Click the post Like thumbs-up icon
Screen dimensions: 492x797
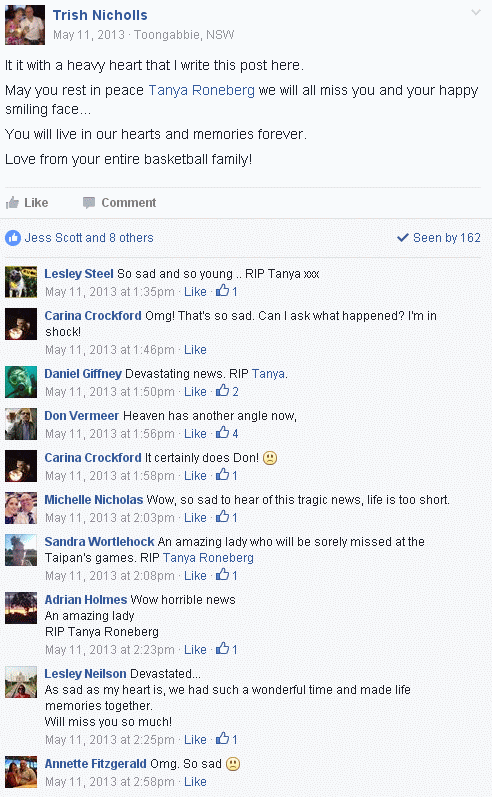tap(12, 203)
